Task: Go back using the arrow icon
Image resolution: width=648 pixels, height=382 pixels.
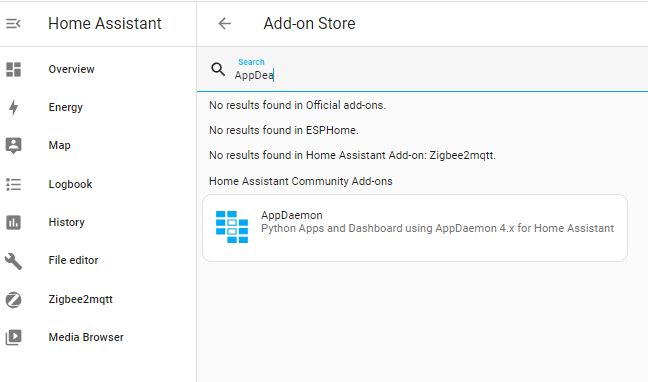Action: [x=224, y=24]
